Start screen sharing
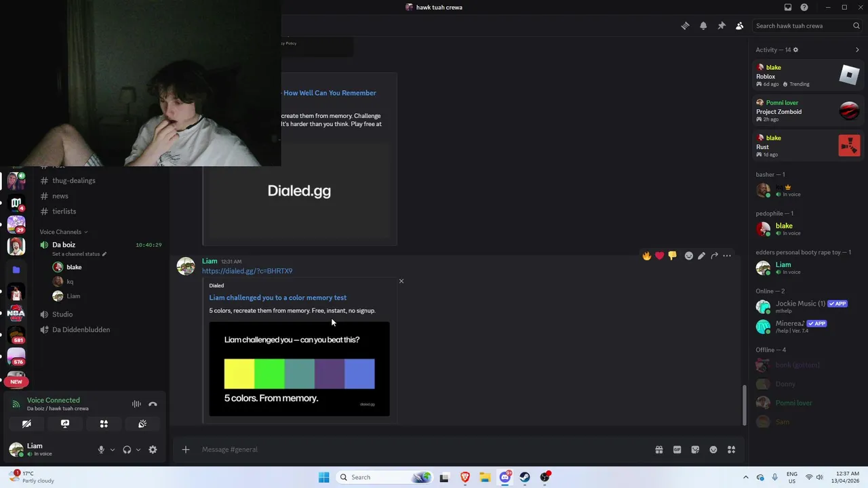 [x=65, y=424]
